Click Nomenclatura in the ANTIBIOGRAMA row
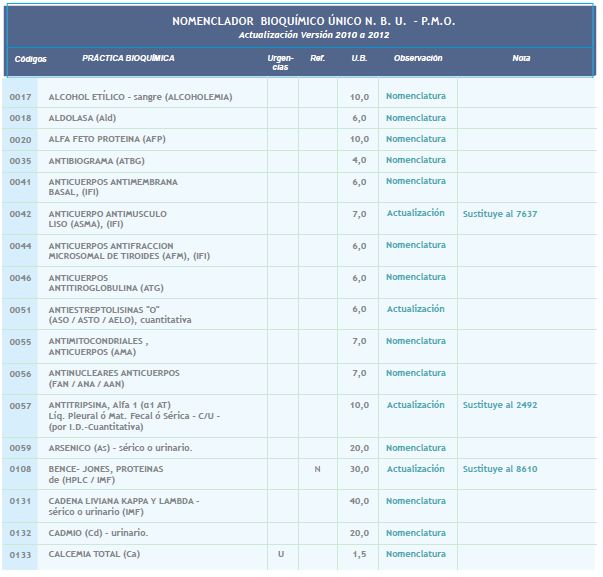 click(x=416, y=160)
